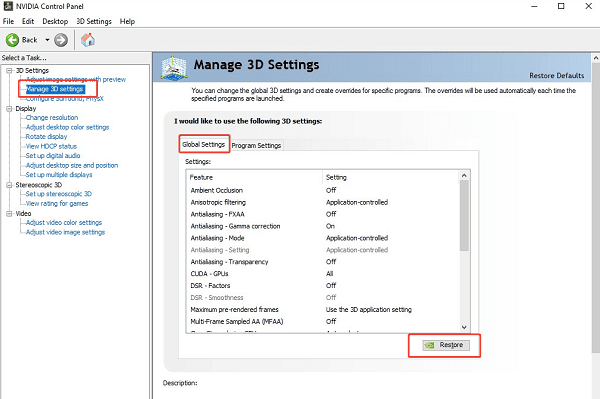Click main page scroll up arrow
600x399 pixels.
coord(596,58)
